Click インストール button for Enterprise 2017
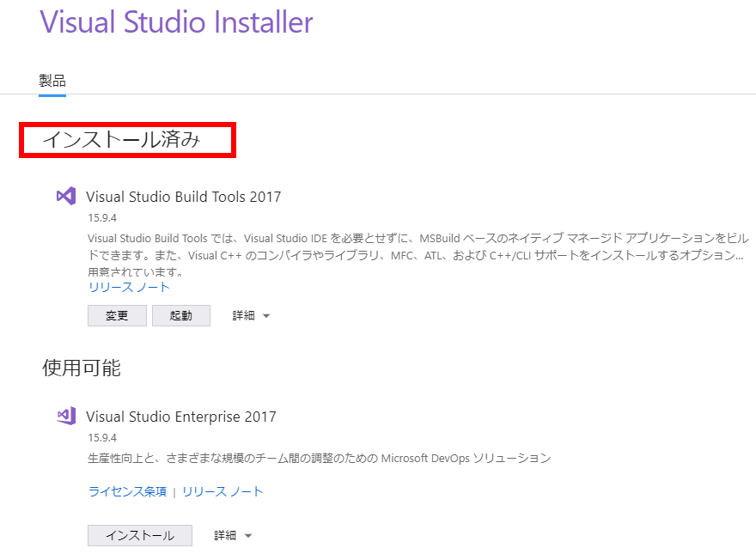Viewport: 756px width, 554px height. pyautogui.click(x=140, y=535)
